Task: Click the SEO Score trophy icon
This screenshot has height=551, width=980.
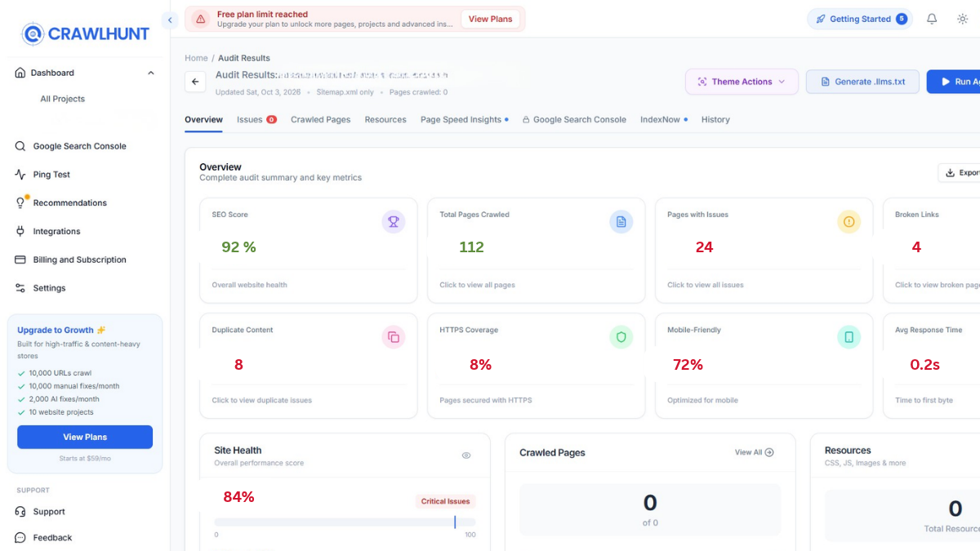Action: point(394,221)
